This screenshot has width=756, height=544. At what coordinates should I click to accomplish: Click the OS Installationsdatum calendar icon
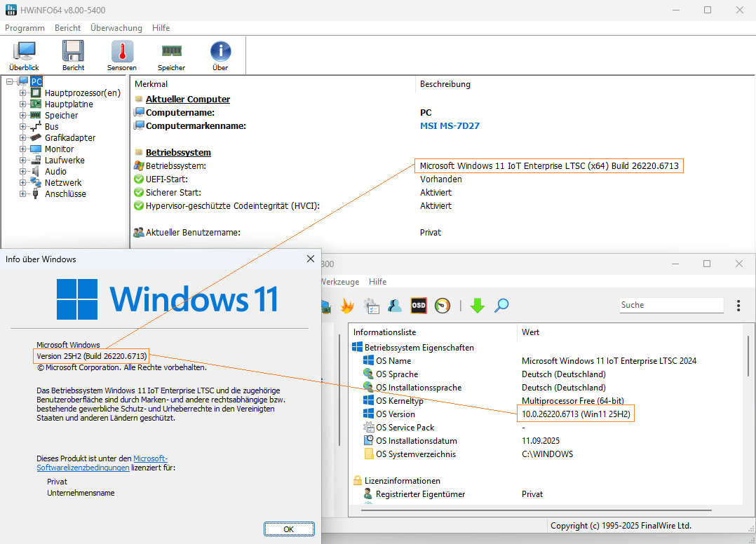pos(368,440)
